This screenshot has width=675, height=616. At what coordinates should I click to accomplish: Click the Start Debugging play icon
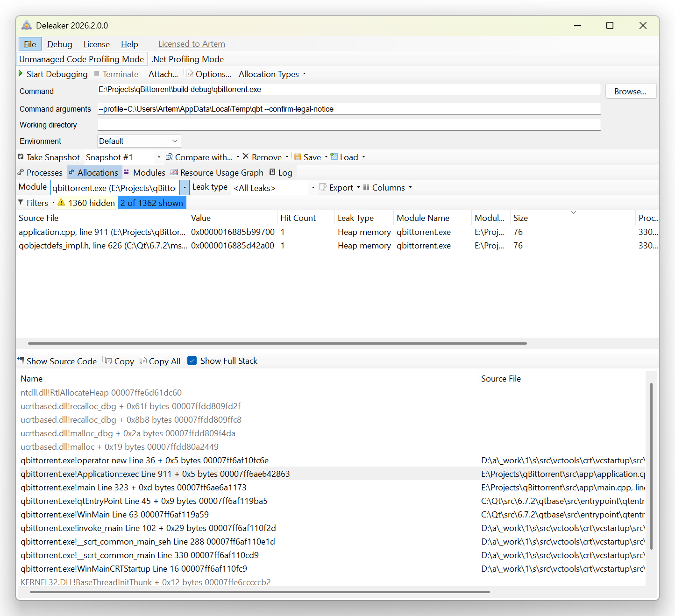pos(21,73)
